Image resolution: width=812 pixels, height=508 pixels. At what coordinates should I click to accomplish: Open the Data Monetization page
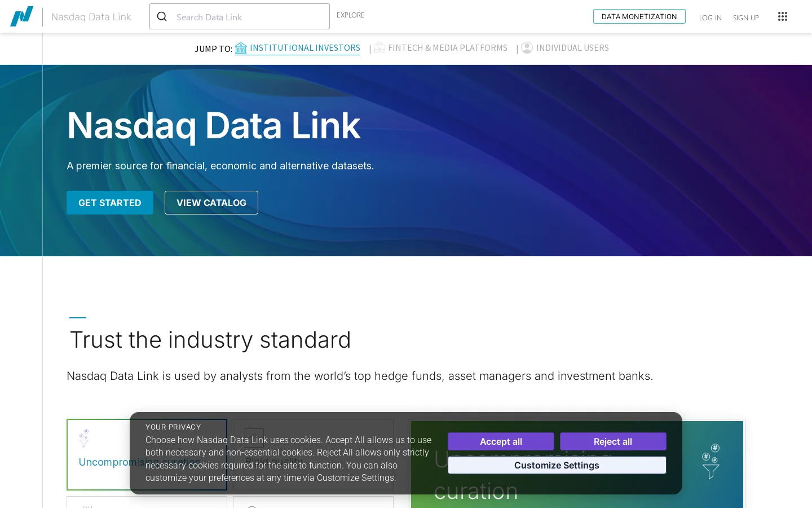tap(639, 16)
